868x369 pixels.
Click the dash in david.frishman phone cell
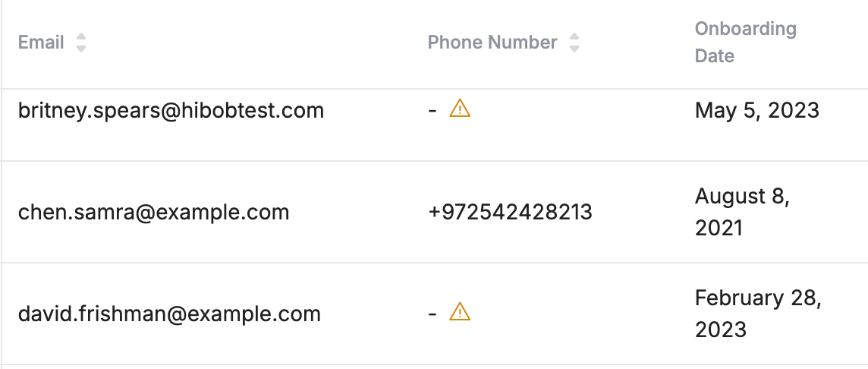pos(432,314)
